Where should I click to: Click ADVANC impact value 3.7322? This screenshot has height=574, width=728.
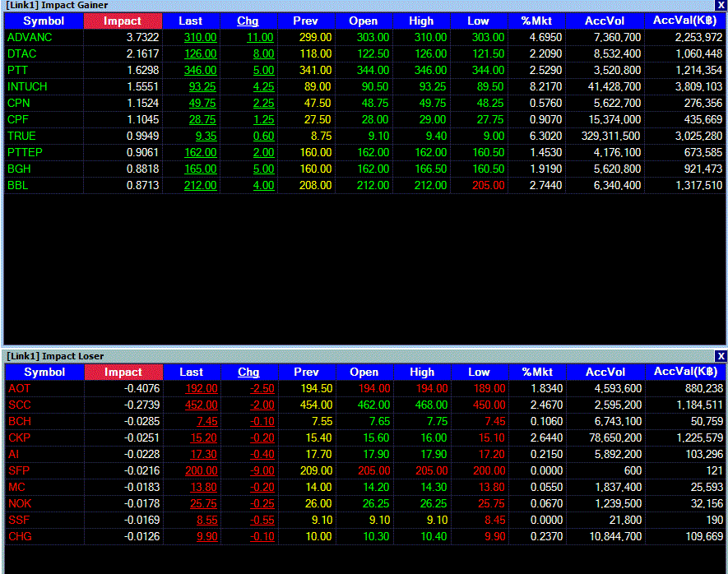(x=142, y=37)
